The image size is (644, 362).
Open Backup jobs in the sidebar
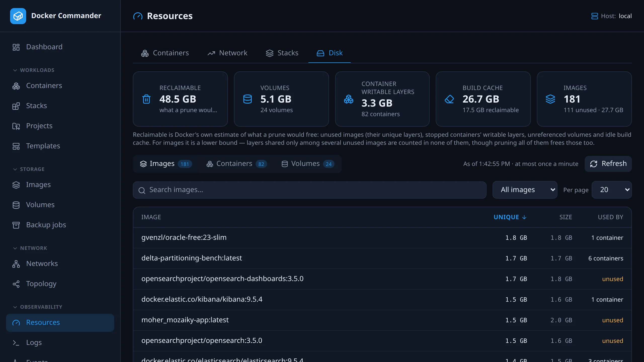(60, 225)
